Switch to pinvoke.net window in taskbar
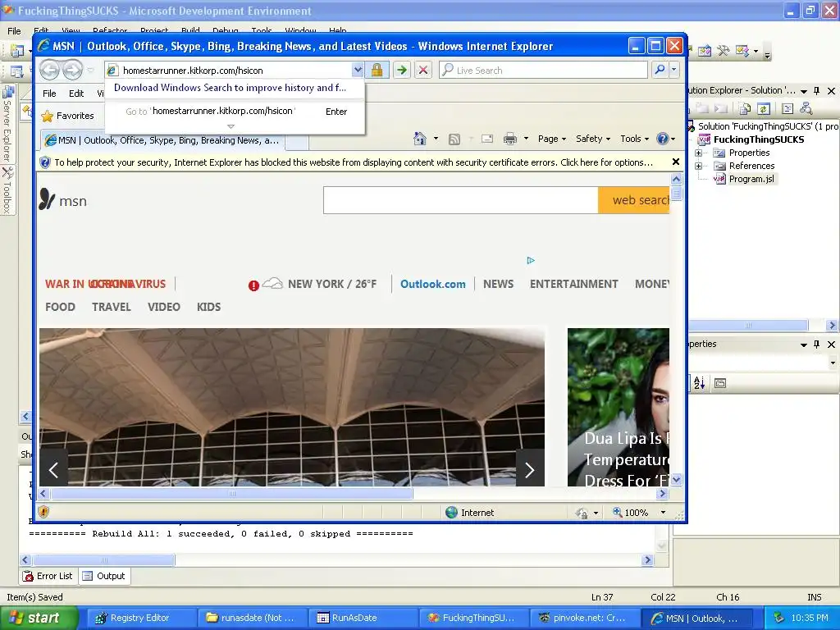This screenshot has height=630, width=840. point(585,618)
